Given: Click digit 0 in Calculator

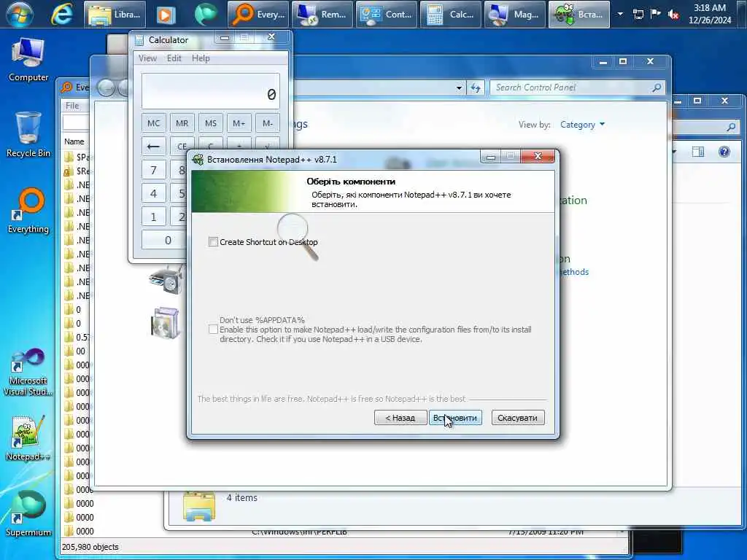Looking at the screenshot, I should [164, 240].
